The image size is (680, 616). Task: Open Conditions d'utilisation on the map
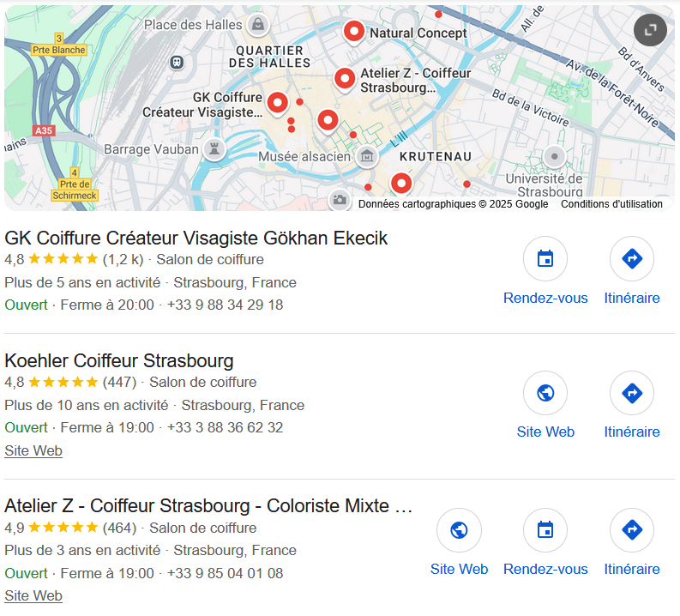pos(611,204)
